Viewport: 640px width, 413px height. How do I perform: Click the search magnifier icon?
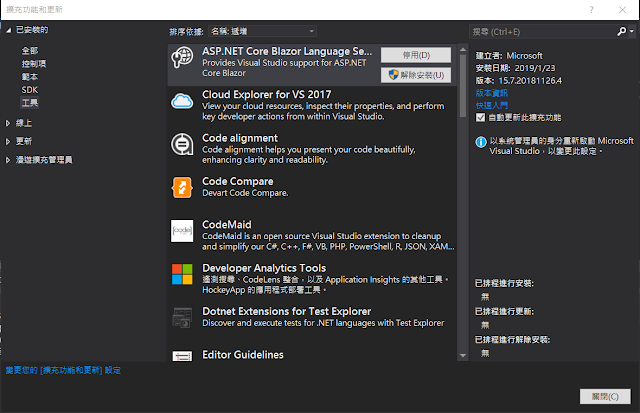click(x=621, y=31)
